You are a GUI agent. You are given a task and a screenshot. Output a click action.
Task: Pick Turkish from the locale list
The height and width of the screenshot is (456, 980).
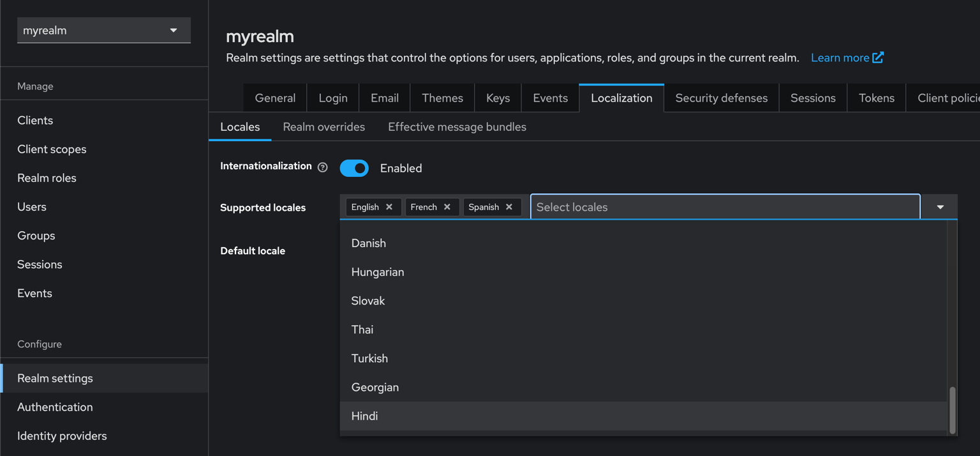(x=369, y=358)
